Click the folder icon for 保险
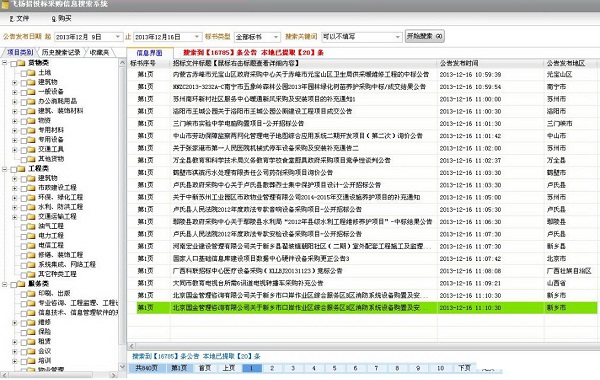Screen dimensions: 600x380 (x=31, y=332)
